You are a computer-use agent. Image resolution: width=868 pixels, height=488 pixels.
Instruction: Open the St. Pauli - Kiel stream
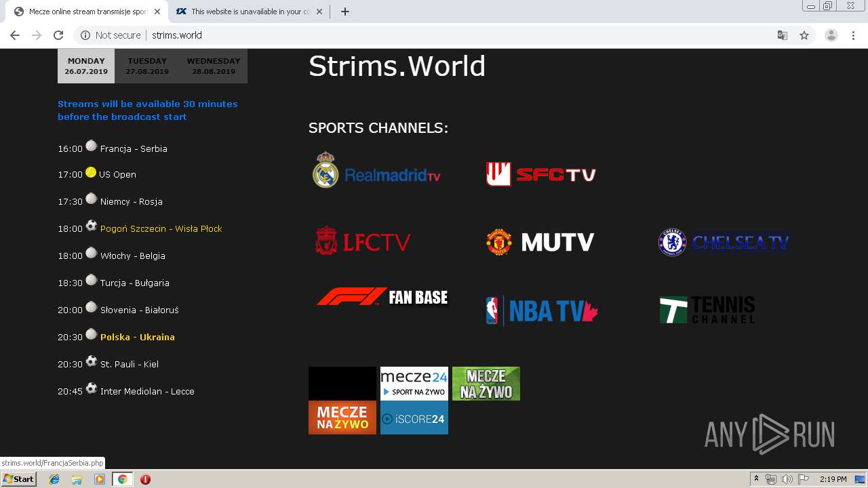130,364
